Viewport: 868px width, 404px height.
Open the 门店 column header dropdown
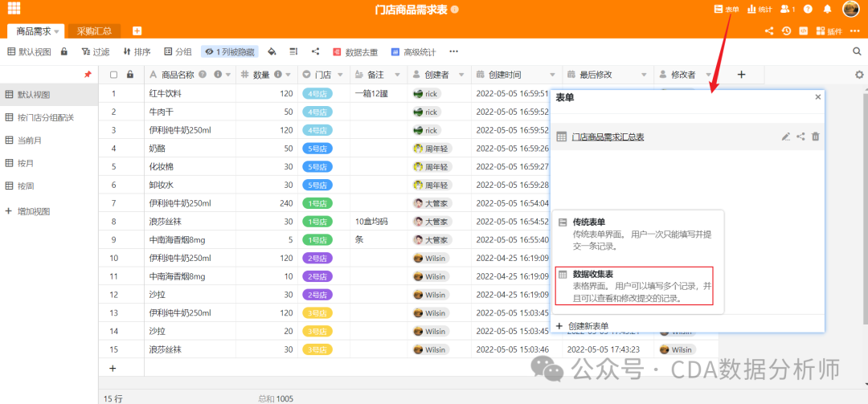pyautogui.click(x=339, y=75)
